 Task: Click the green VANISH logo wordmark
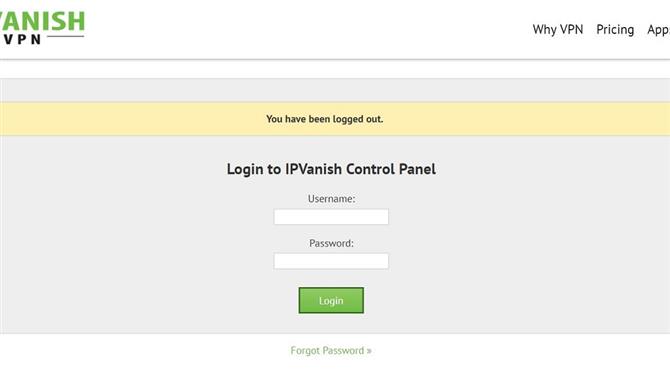point(42,21)
